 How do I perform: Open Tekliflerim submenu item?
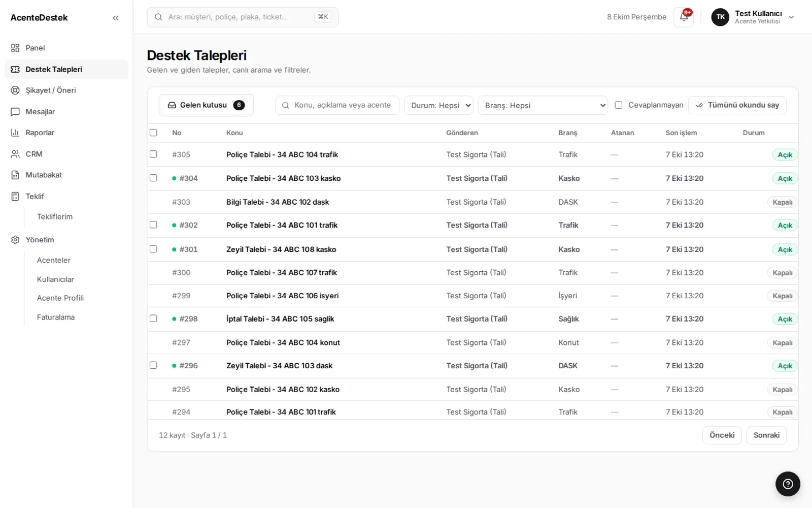[x=55, y=216]
